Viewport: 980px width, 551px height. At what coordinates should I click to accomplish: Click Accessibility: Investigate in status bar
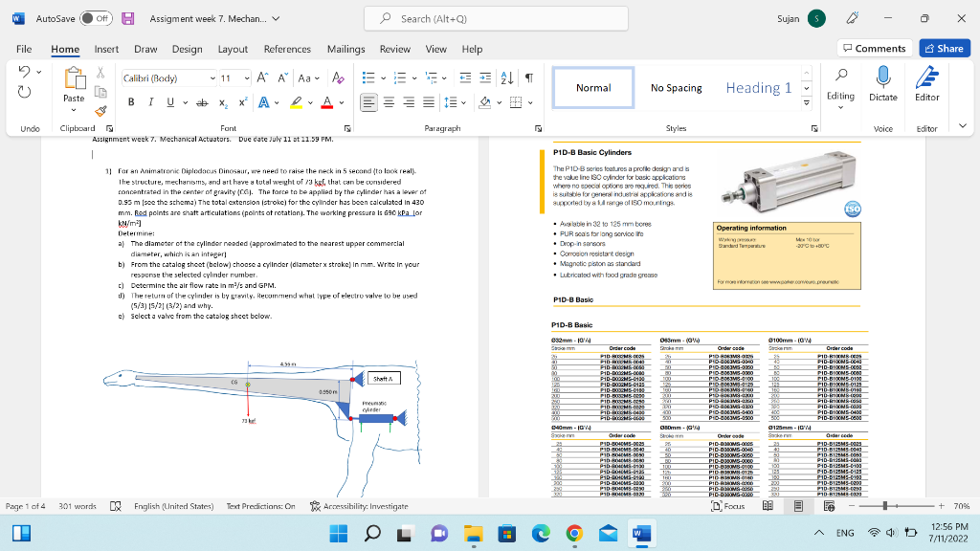(360, 506)
